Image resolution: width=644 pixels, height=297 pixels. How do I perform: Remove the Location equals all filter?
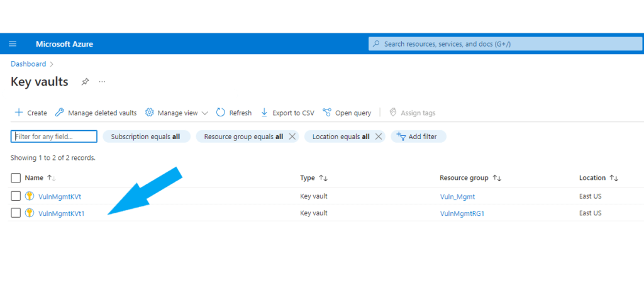(x=379, y=137)
